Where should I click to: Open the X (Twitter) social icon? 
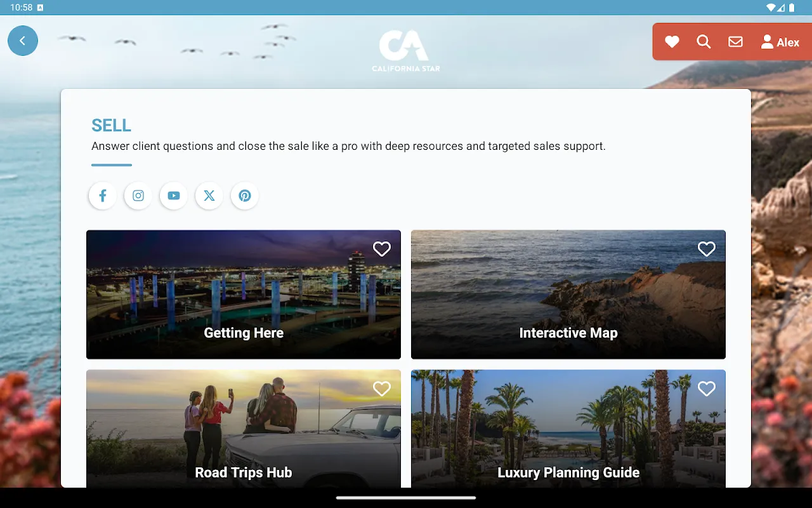tap(209, 196)
